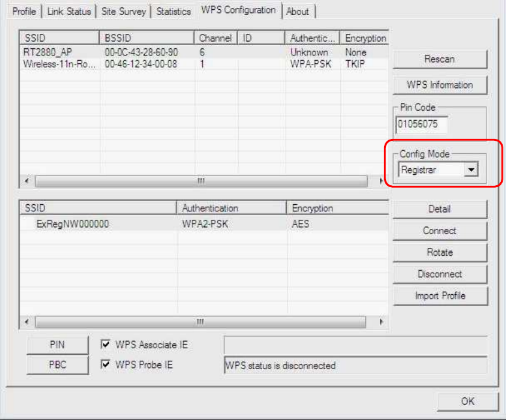Click the TKIP encryption cell

[355, 64]
